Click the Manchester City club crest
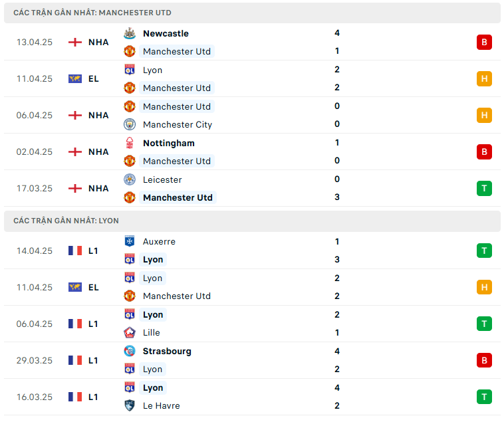The height and width of the screenshot is (422, 504). click(x=130, y=124)
